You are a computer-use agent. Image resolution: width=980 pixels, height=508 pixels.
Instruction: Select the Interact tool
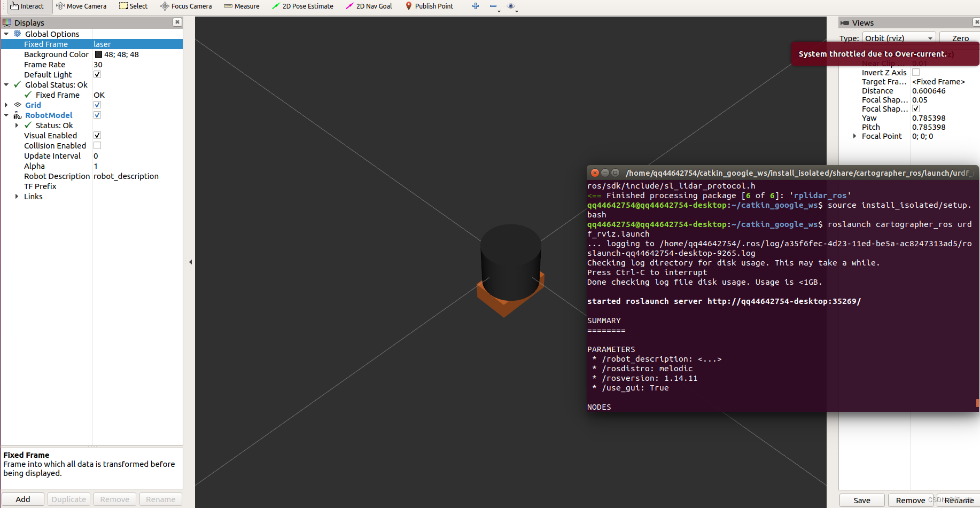point(27,6)
